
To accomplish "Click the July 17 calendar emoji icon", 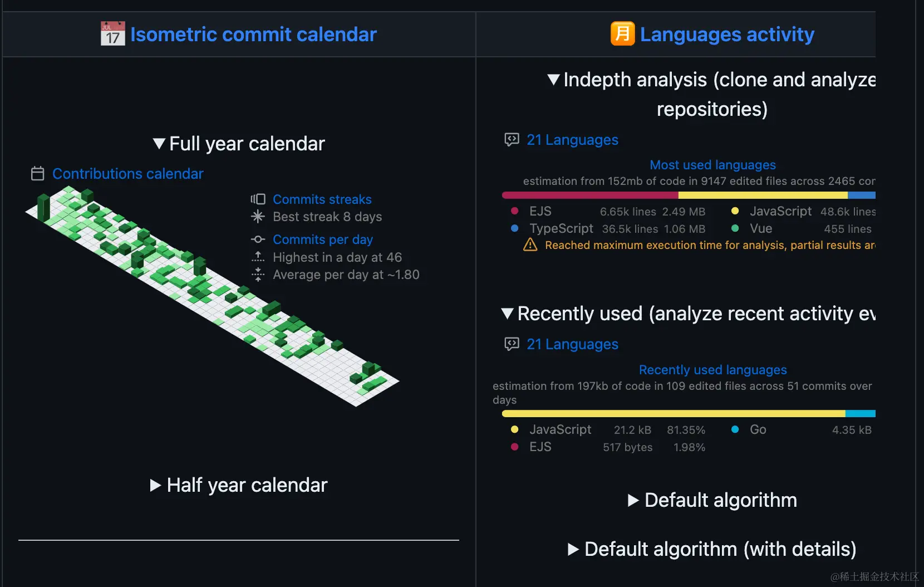I will point(112,34).
